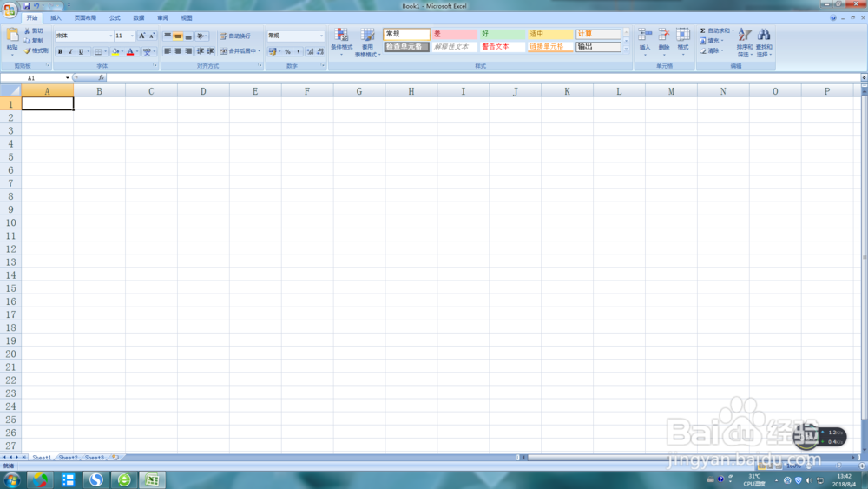Switch to the Insert (插入) ribbon tab
The height and width of the screenshot is (489, 868).
(56, 18)
